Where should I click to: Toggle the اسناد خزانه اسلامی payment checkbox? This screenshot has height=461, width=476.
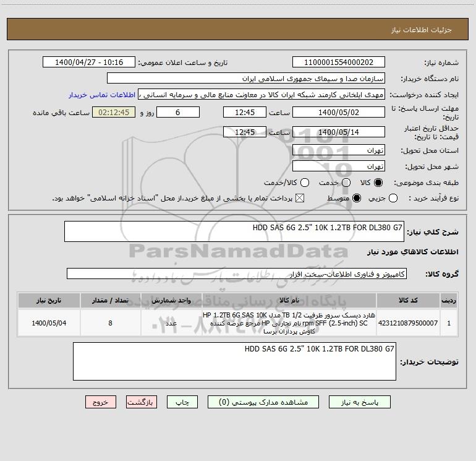[300, 199]
